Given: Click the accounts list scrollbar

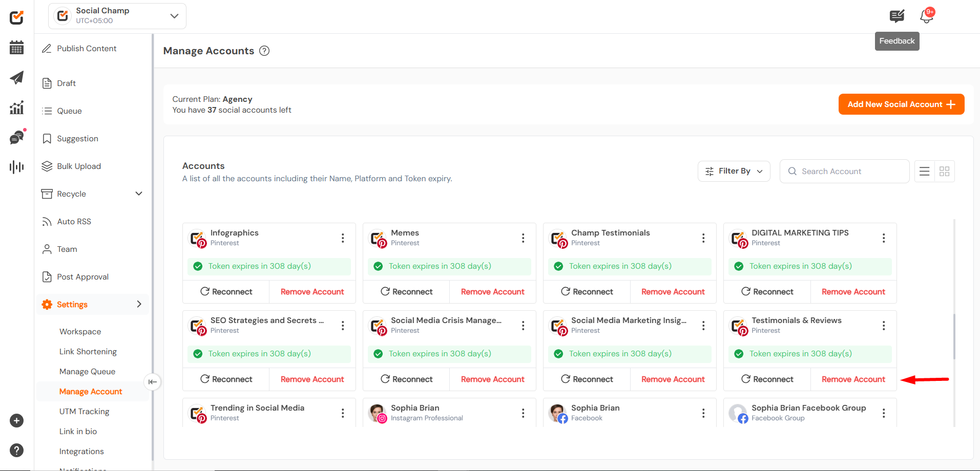Looking at the screenshot, I should (x=954, y=336).
